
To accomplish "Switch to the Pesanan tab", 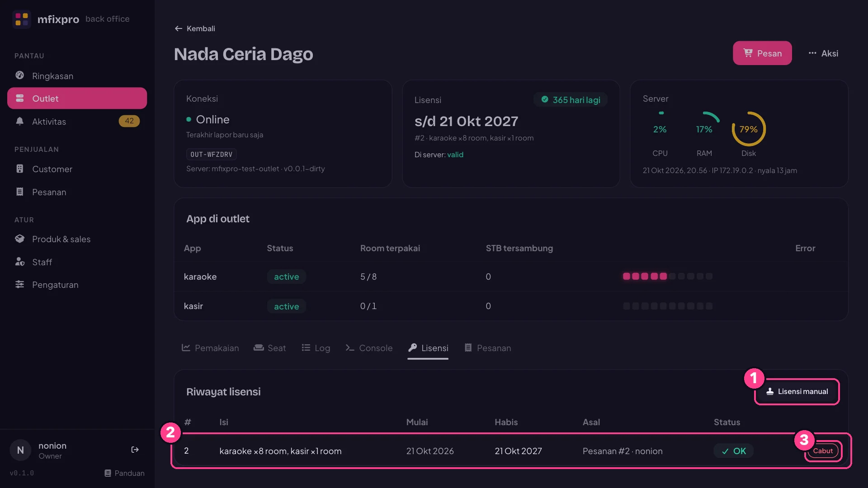I will pyautogui.click(x=487, y=348).
